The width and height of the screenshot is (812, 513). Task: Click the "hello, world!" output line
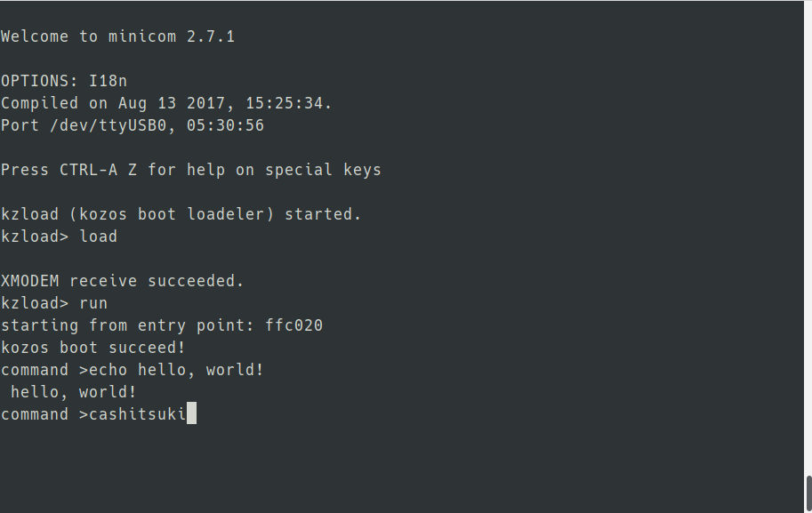tap(73, 392)
